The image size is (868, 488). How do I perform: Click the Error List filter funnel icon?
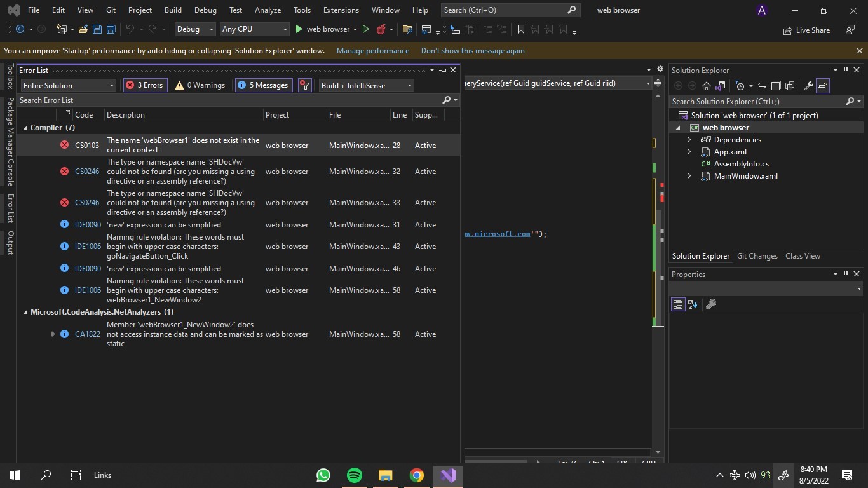pyautogui.click(x=305, y=85)
